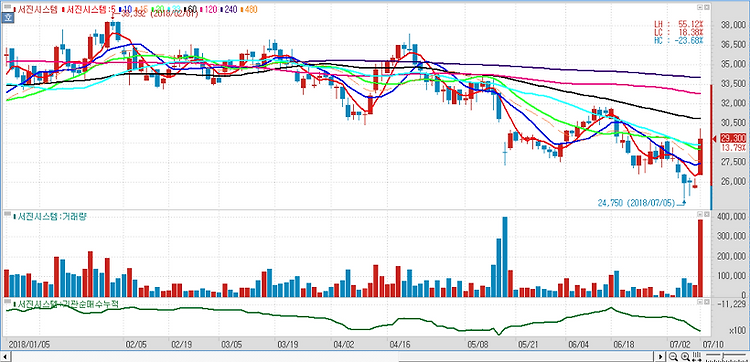The image size is (750, 362).
Task: Select the 서진시스템 price series legend label
Action: [36, 9]
